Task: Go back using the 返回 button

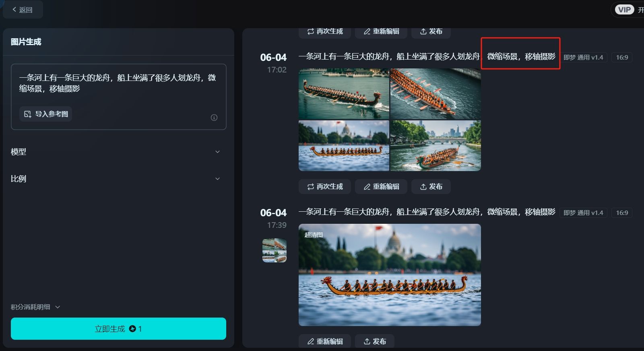Action: click(23, 10)
